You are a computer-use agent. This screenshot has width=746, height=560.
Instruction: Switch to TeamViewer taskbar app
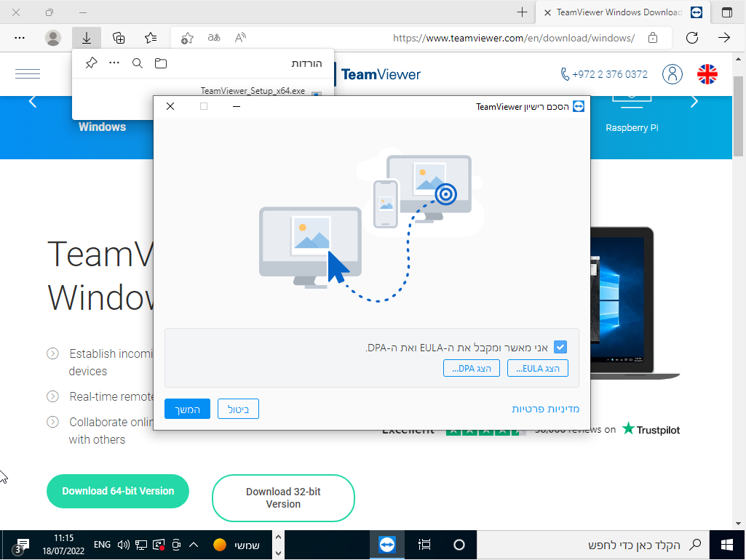pyautogui.click(x=387, y=545)
